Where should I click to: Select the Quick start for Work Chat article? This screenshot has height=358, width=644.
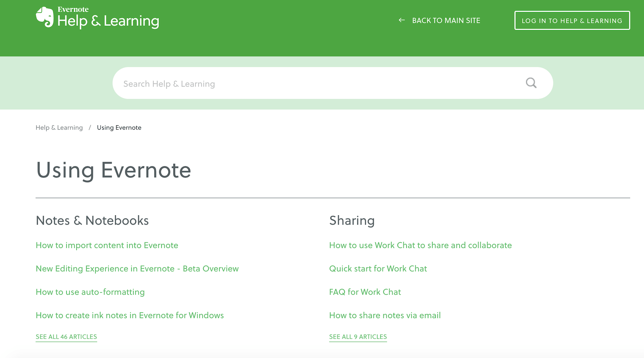coord(378,268)
